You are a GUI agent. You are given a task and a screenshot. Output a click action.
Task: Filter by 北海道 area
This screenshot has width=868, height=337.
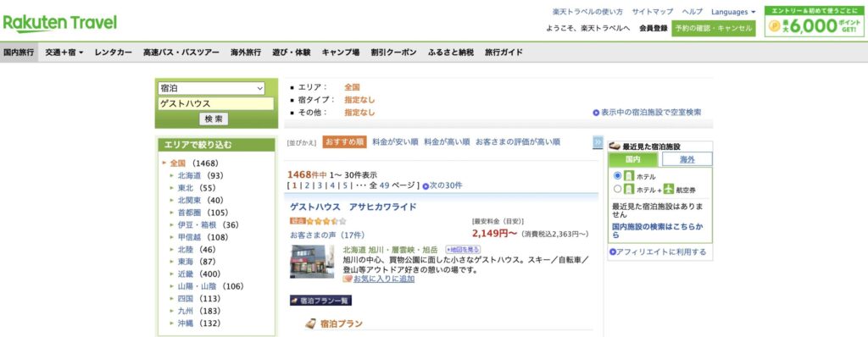pos(189,176)
